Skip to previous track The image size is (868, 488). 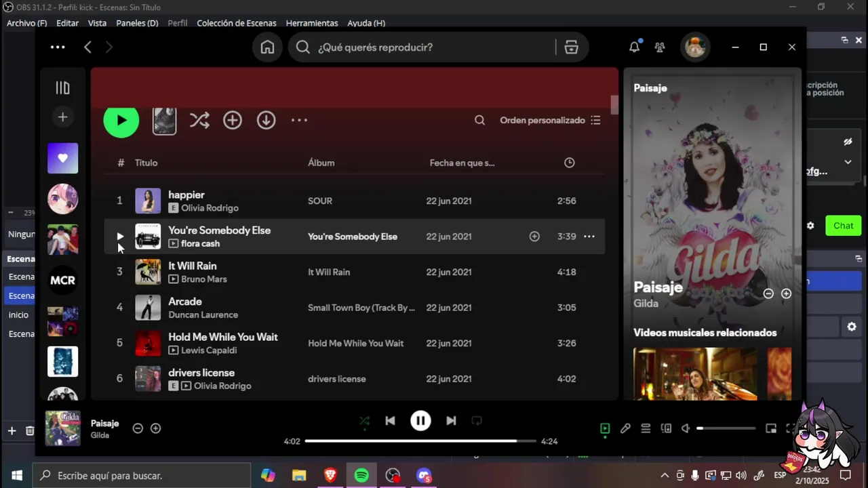tap(390, 421)
